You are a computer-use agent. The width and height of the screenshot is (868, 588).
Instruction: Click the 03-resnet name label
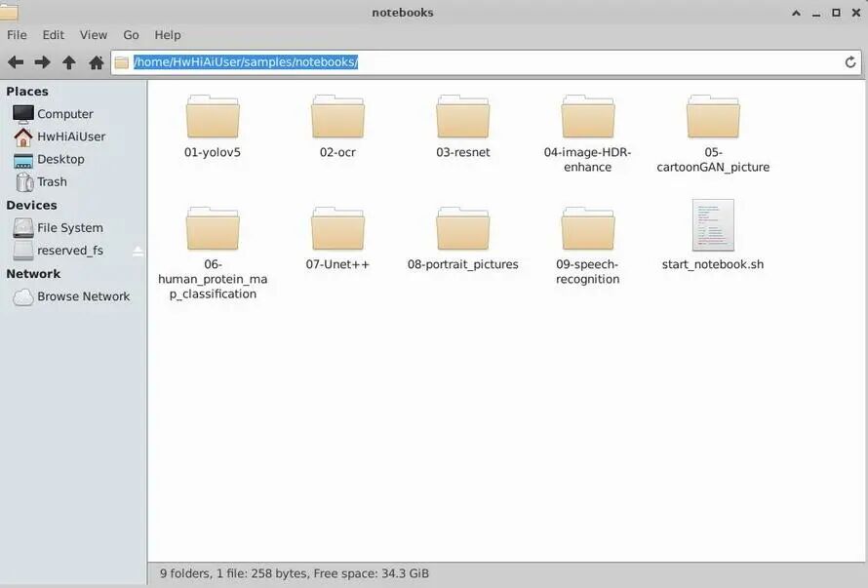(463, 152)
